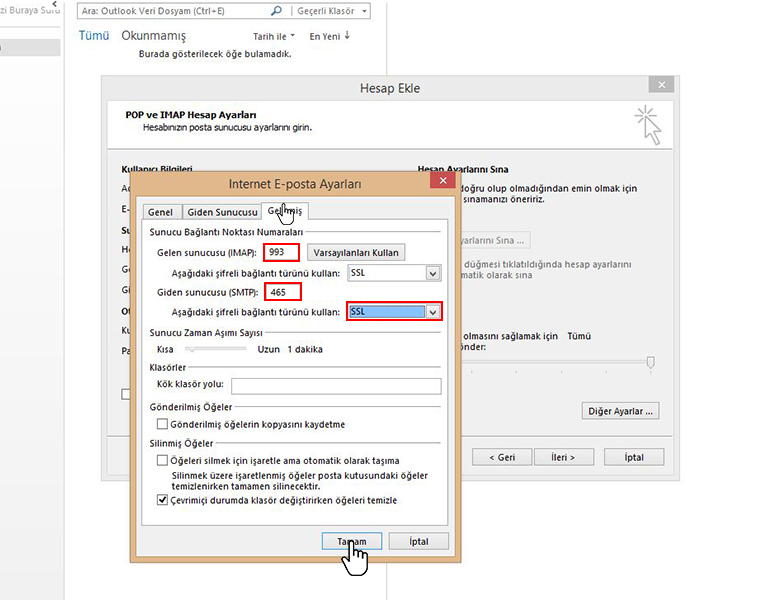Switch to the Genel tab
Viewport: 775px width, 600px height.
160,212
